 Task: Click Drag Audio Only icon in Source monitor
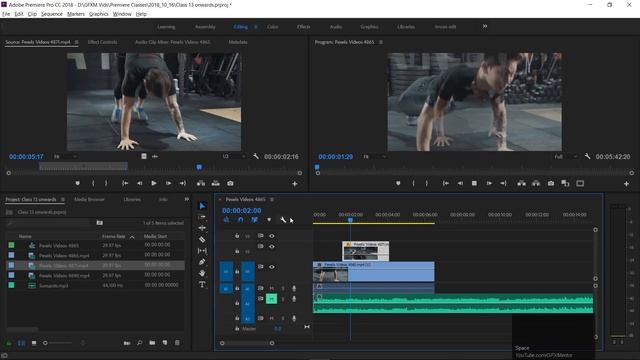[x=155, y=156]
